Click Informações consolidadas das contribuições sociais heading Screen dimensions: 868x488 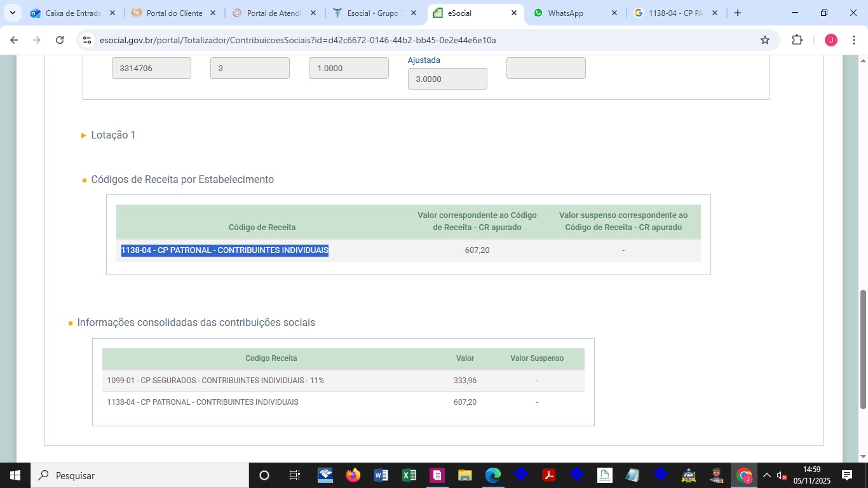(x=196, y=323)
